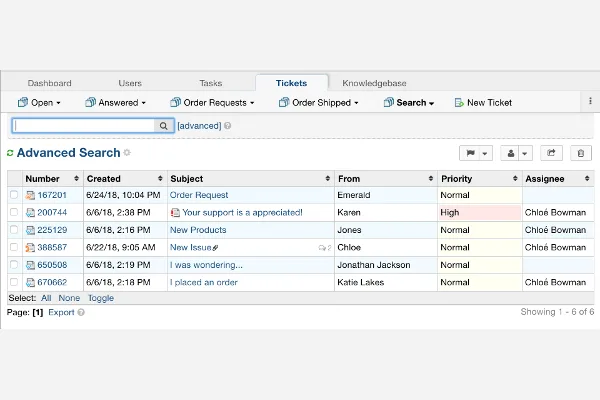Image resolution: width=600 pixels, height=400 pixels.
Task: Click the ticket icon for 200744
Action: click(30, 212)
